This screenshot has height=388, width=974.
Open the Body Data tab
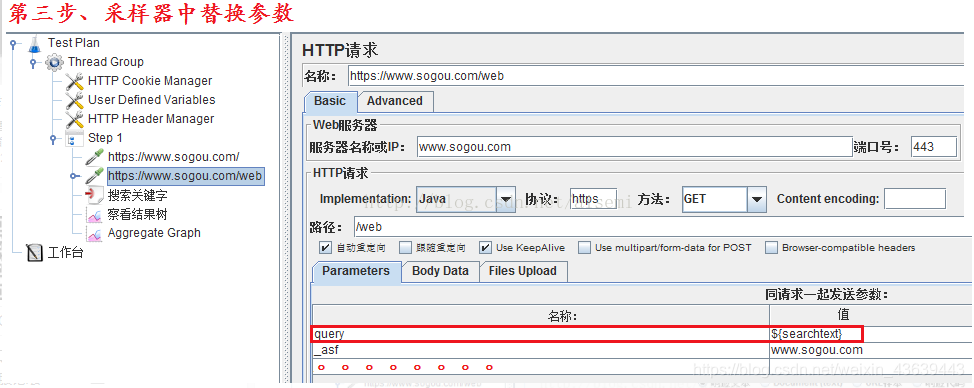click(x=440, y=271)
